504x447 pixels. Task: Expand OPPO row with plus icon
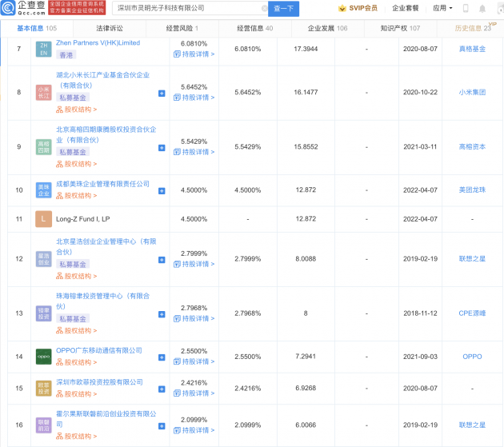pos(162,357)
